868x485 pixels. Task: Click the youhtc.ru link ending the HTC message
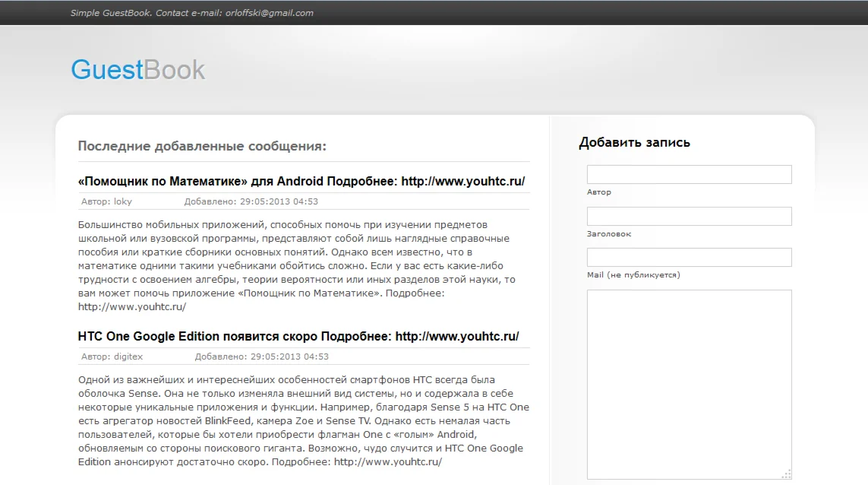[389, 461]
